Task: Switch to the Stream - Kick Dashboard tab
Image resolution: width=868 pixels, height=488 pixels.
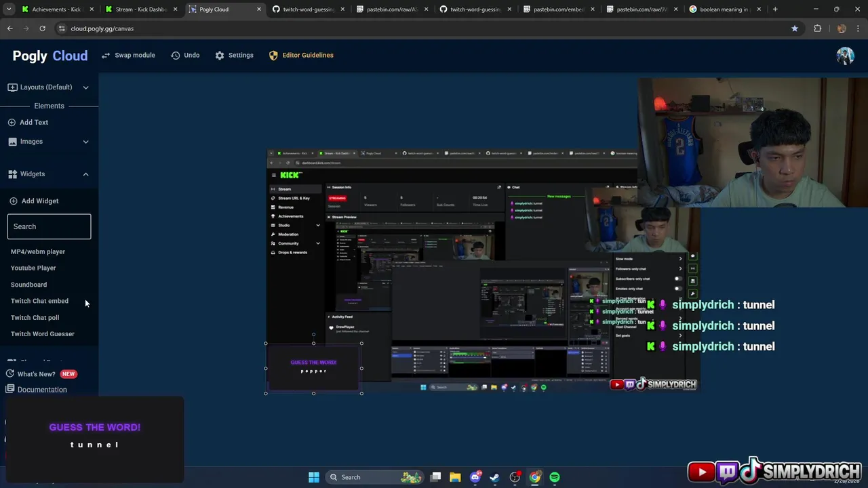Action: (141, 9)
